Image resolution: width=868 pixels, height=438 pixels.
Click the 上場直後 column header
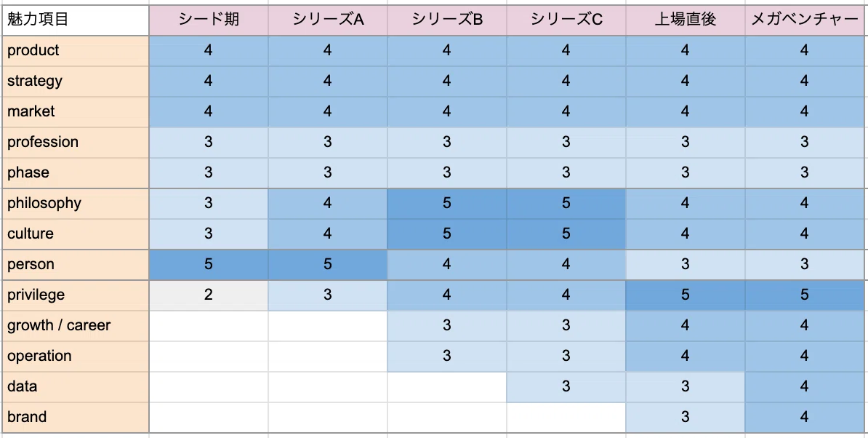[x=686, y=20]
